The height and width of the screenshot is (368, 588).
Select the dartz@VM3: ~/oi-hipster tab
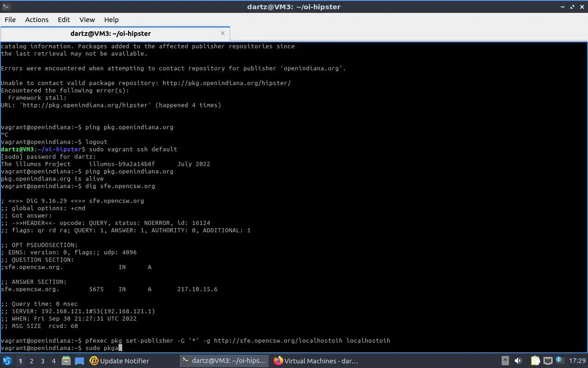pyautogui.click(x=115, y=33)
